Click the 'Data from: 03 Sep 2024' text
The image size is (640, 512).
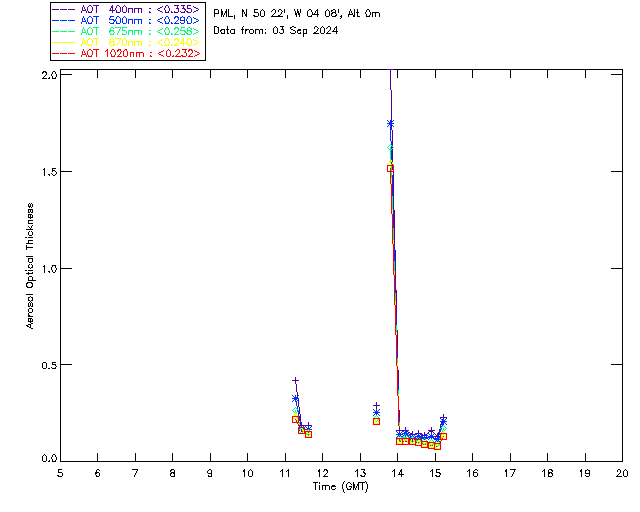point(276,31)
